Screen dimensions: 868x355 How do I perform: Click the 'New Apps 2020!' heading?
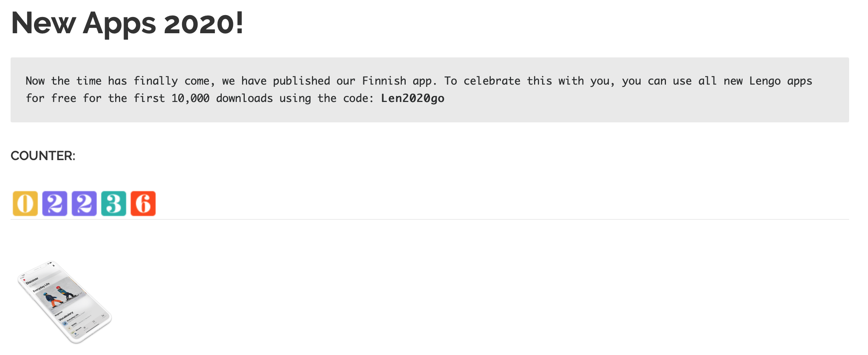pyautogui.click(x=127, y=23)
